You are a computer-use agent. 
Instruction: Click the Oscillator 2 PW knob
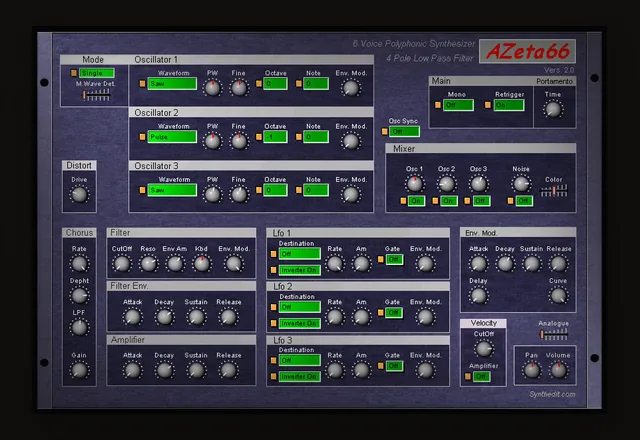[212, 141]
